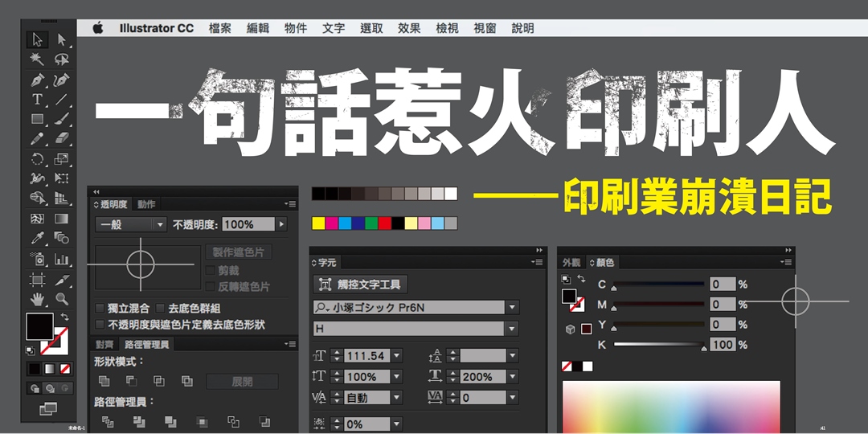This screenshot has width=868, height=434.
Task: Enable the 獨立混合 checkbox
Action: (x=100, y=308)
